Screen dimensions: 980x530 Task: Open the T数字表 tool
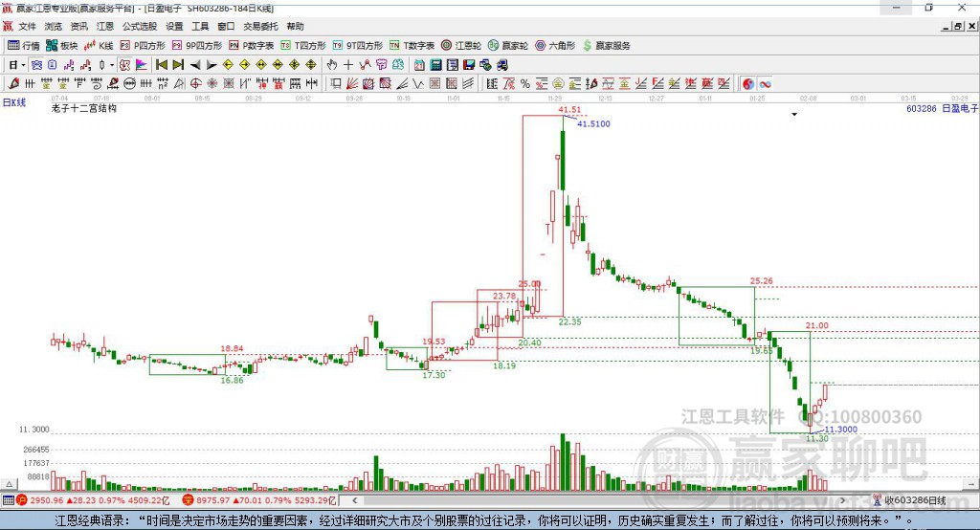tap(412, 46)
